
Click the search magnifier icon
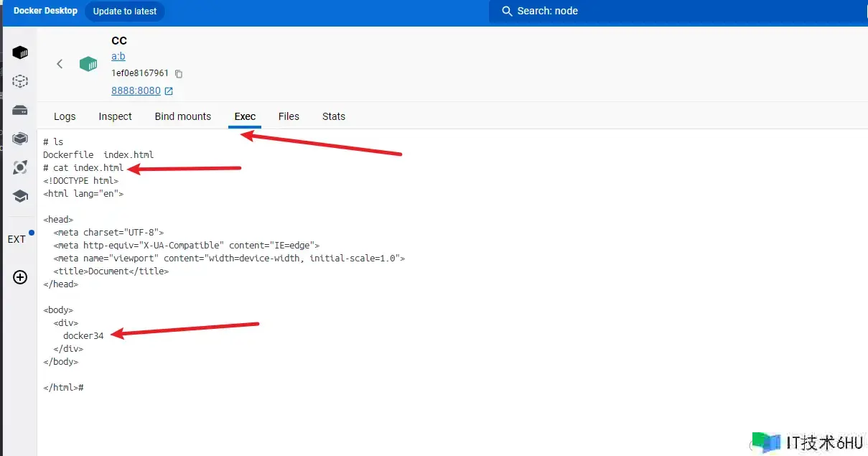tap(507, 11)
